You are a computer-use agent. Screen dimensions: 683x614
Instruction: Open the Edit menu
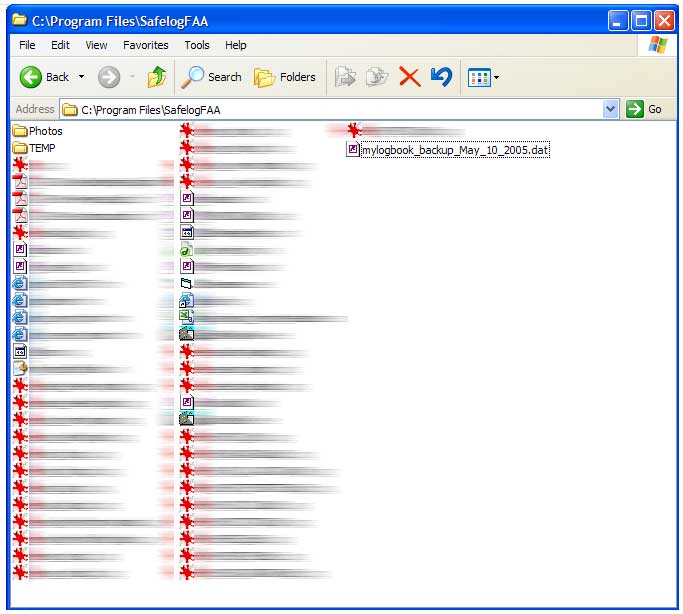tap(60, 45)
